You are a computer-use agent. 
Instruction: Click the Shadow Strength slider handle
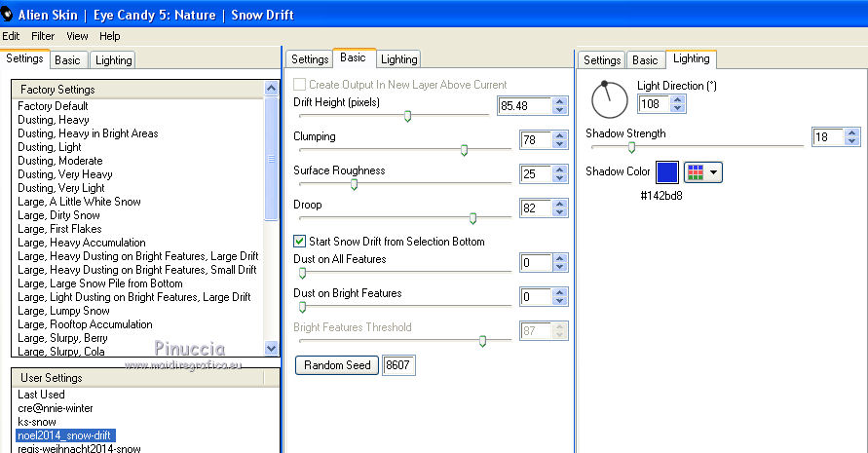[x=631, y=147]
